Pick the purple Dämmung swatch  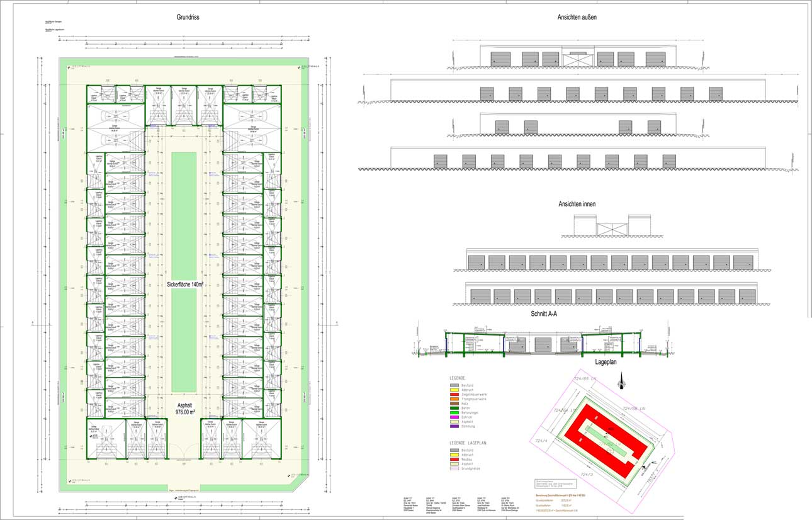coord(454,426)
